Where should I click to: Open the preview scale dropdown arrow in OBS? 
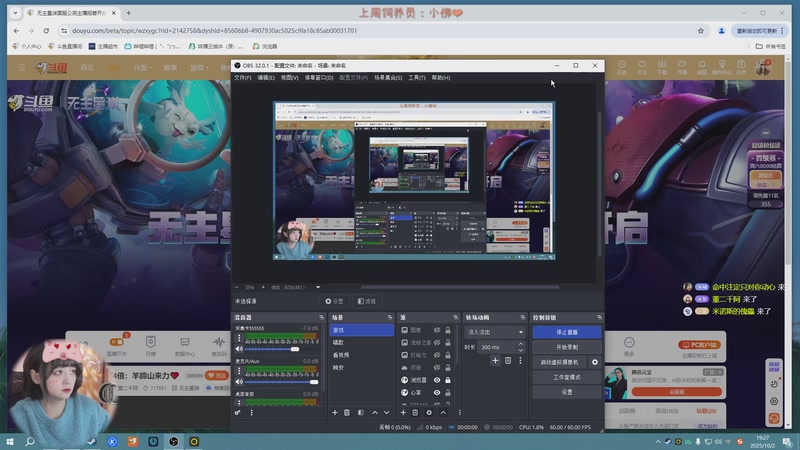click(318, 287)
